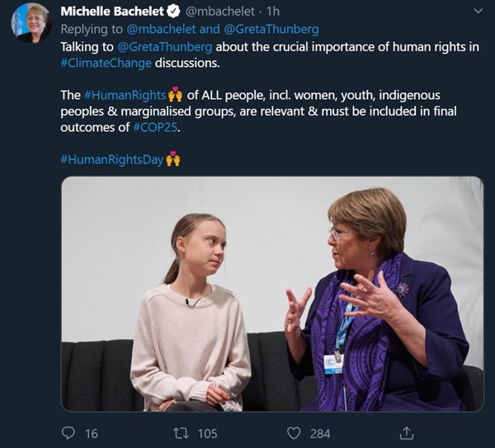Click the verified badge beside Michelle Bachelet
495x448 pixels.
pos(174,12)
